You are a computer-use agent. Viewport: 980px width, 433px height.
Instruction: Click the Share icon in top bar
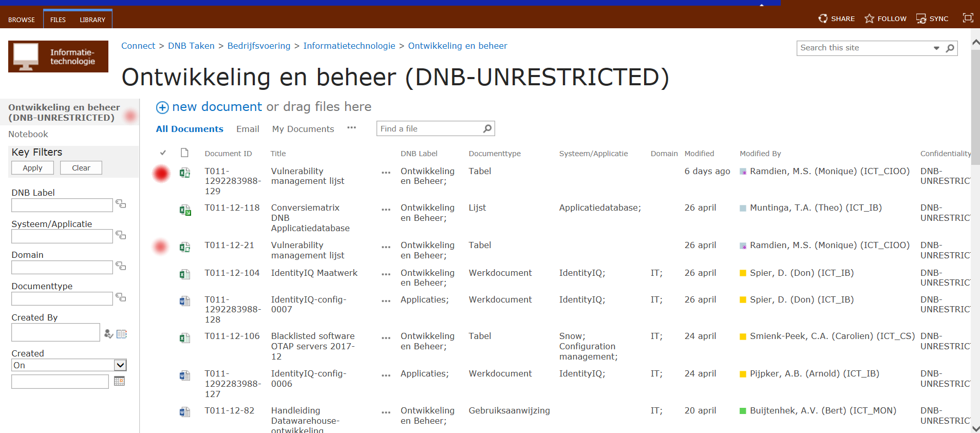coord(823,18)
